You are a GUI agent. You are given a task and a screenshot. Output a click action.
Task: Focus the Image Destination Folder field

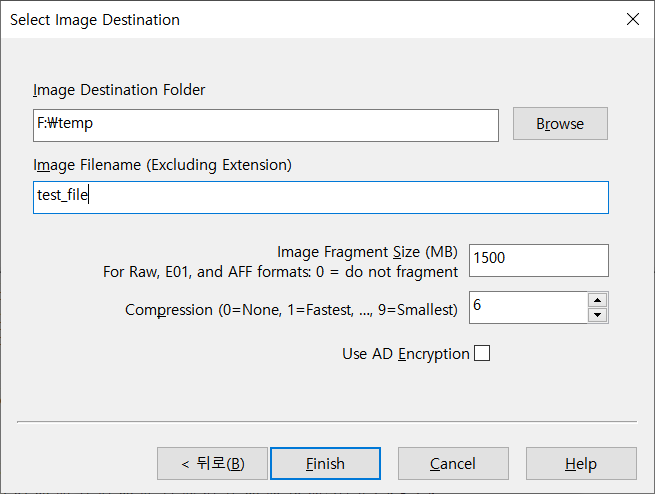tap(266, 125)
